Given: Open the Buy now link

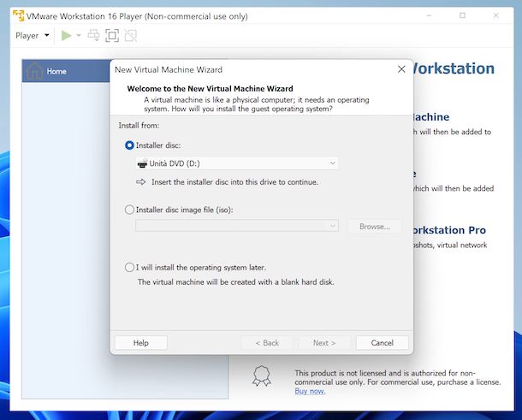Looking at the screenshot, I should coord(310,391).
